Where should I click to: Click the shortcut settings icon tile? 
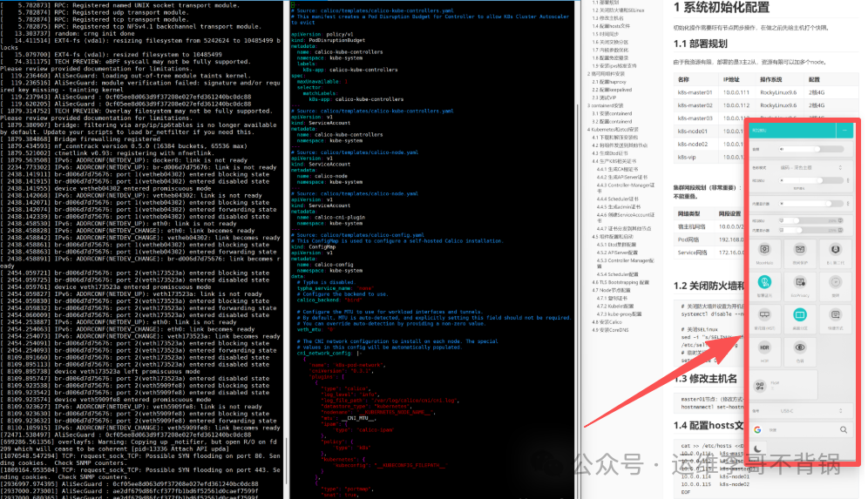click(x=836, y=319)
